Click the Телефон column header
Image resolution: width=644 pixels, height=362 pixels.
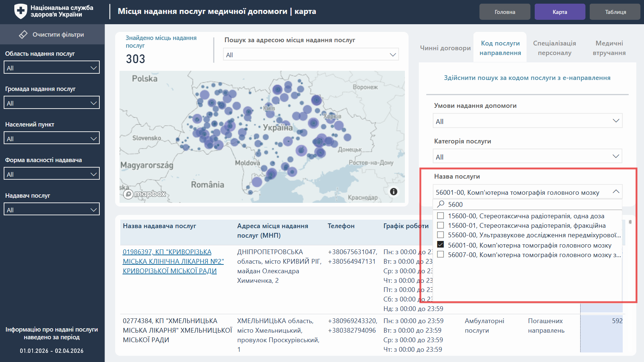point(341,226)
